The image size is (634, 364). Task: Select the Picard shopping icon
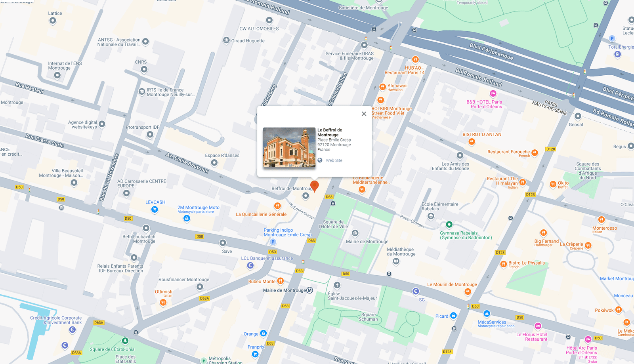click(x=453, y=316)
